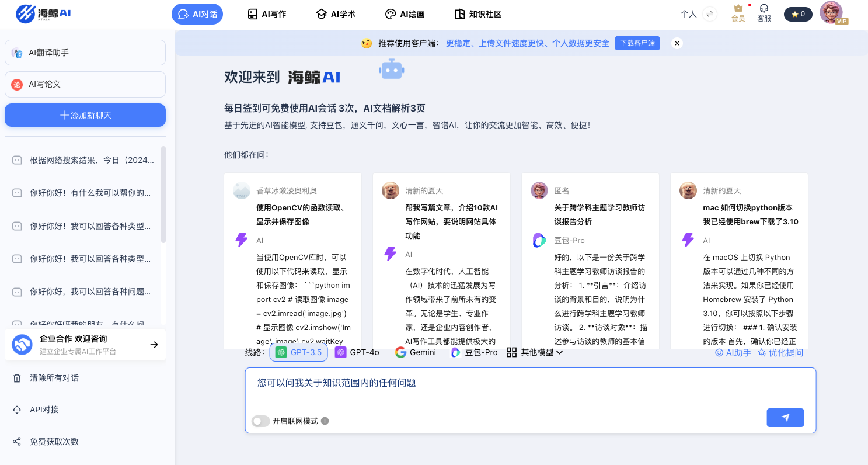Image resolution: width=868 pixels, height=465 pixels.
Task: Open the AI学术 tab
Action: (336, 14)
